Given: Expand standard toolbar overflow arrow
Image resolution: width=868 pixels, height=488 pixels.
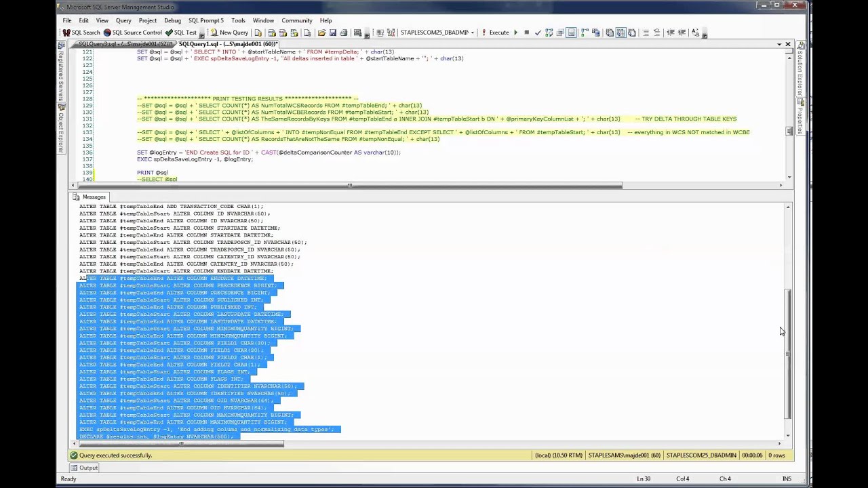Looking at the screenshot, I should coord(367,34).
